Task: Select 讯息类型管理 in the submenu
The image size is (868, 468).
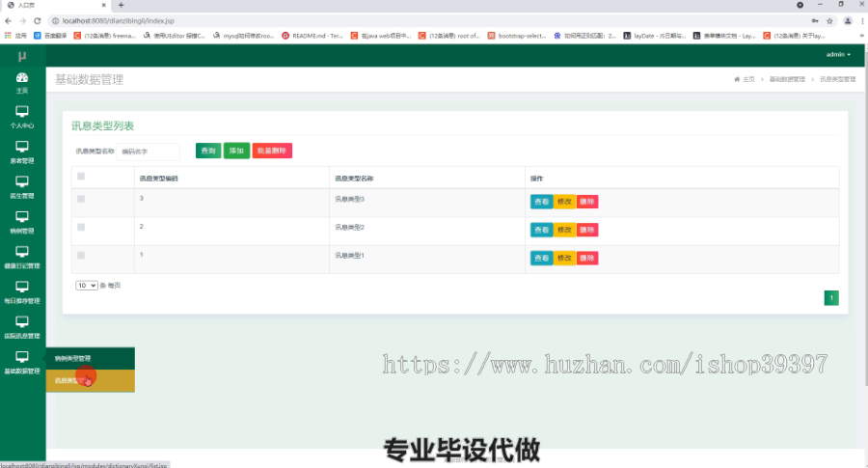Action: point(91,380)
